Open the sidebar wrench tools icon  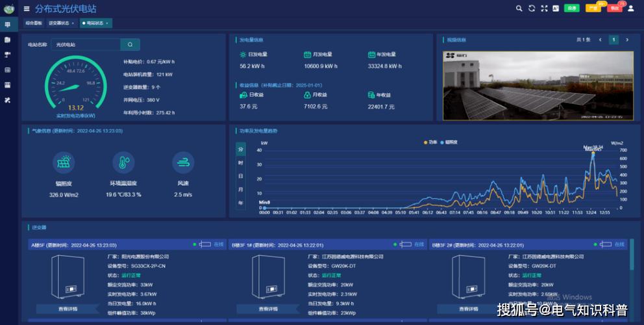(x=7, y=100)
